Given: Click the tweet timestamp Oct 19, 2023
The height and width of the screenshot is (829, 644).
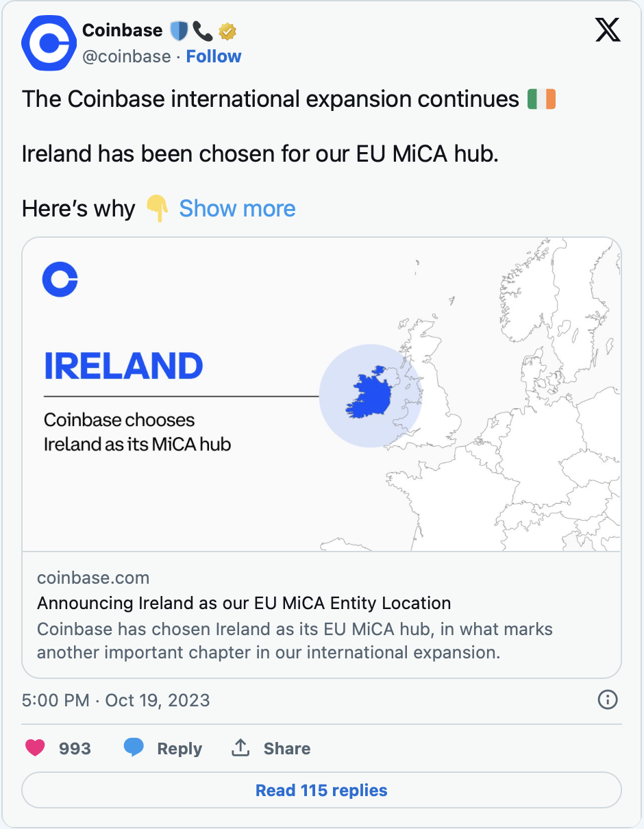Looking at the screenshot, I should click(x=116, y=700).
